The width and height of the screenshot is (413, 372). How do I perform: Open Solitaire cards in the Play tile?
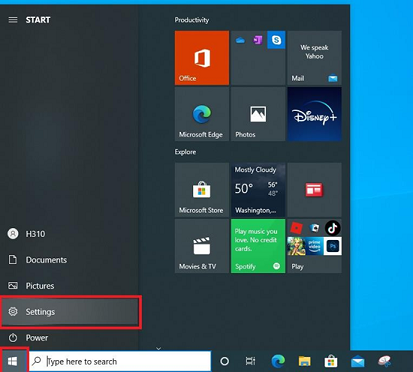314,228
